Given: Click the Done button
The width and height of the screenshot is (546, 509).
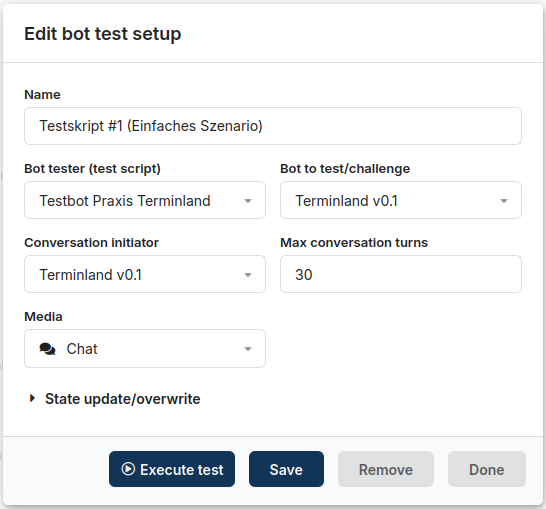Looking at the screenshot, I should point(487,469).
